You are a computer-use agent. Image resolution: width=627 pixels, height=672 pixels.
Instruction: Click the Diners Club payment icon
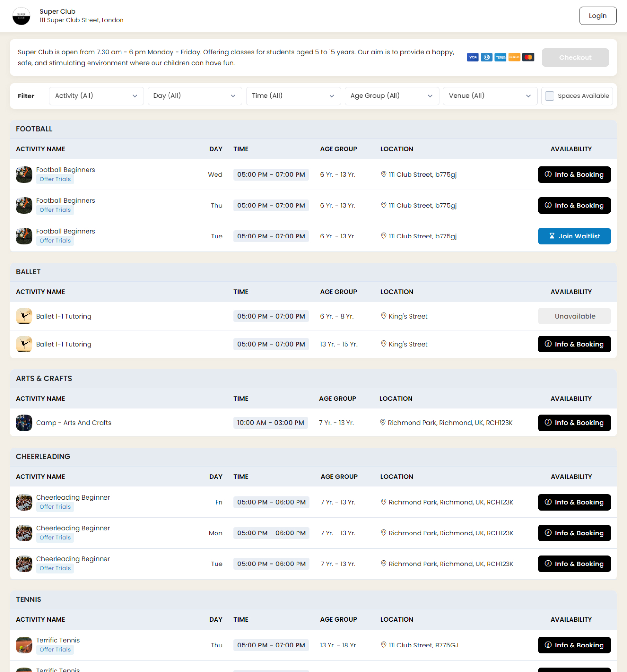point(487,57)
